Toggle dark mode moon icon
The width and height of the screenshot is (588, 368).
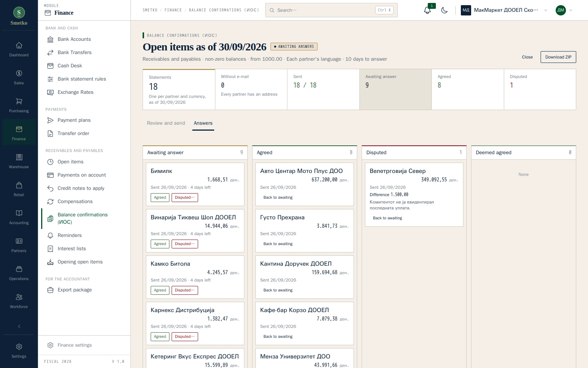[x=444, y=10]
